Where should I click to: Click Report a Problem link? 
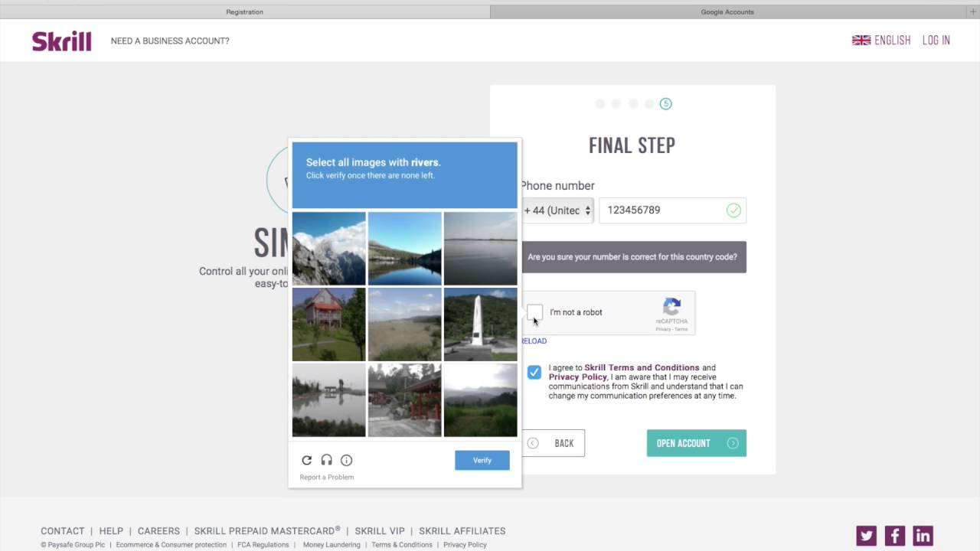[327, 478]
